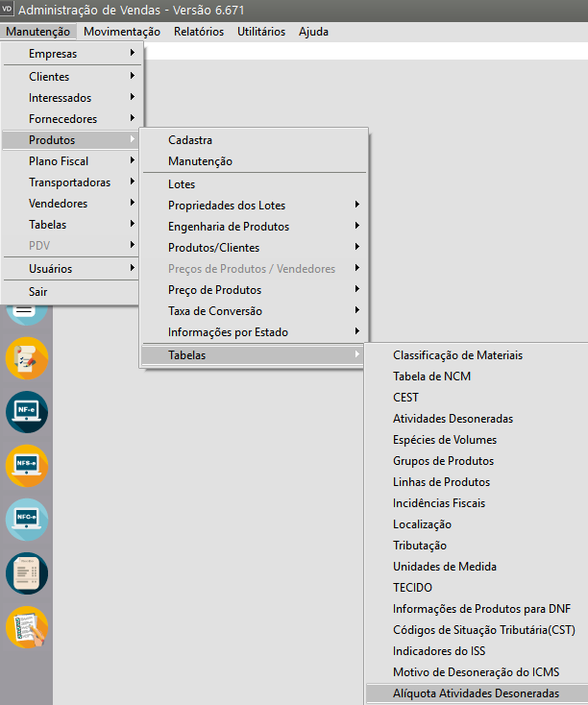The height and width of the screenshot is (705, 588).
Task: Open Unidades de Medida table
Action: click(x=444, y=567)
